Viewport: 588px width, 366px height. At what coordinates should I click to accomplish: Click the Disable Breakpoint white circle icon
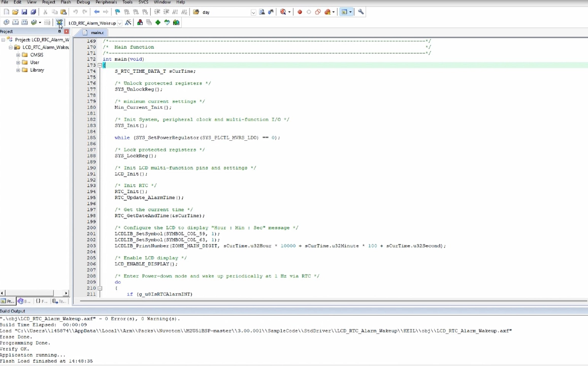(x=309, y=12)
